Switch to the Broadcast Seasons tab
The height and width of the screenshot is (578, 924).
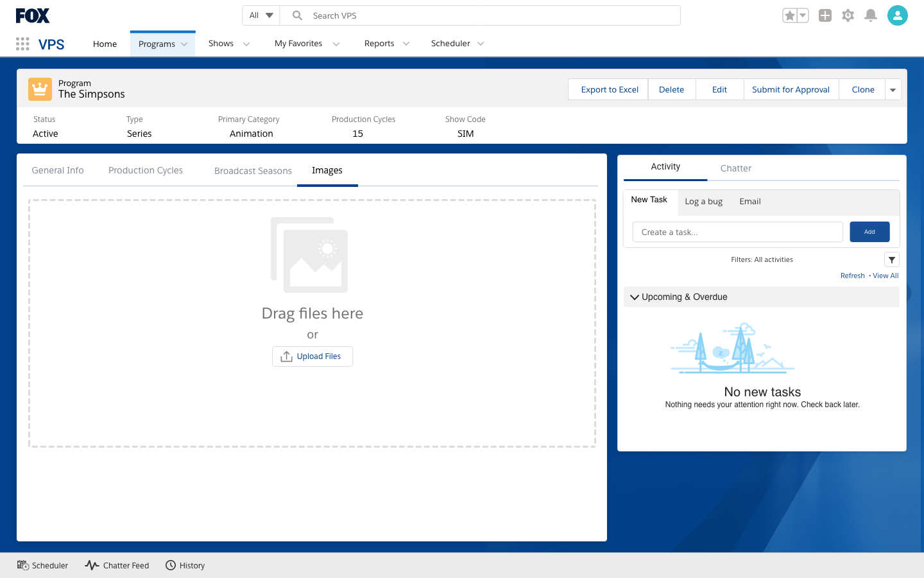point(253,171)
